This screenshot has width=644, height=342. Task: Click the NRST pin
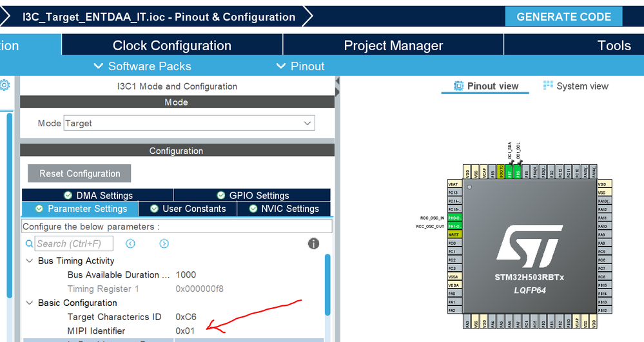click(x=454, y=234)
